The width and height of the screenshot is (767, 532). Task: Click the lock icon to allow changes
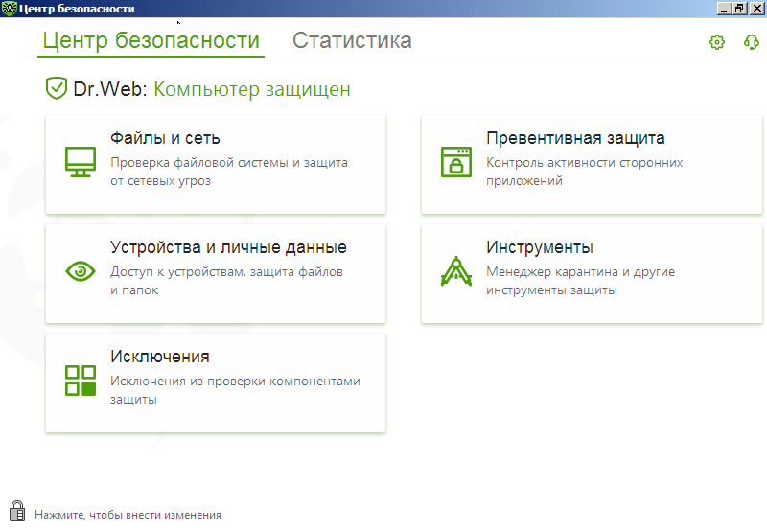(17, 511)
